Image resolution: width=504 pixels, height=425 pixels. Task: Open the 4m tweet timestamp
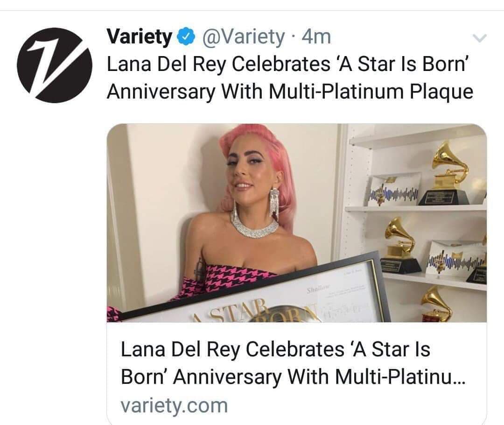316,37
